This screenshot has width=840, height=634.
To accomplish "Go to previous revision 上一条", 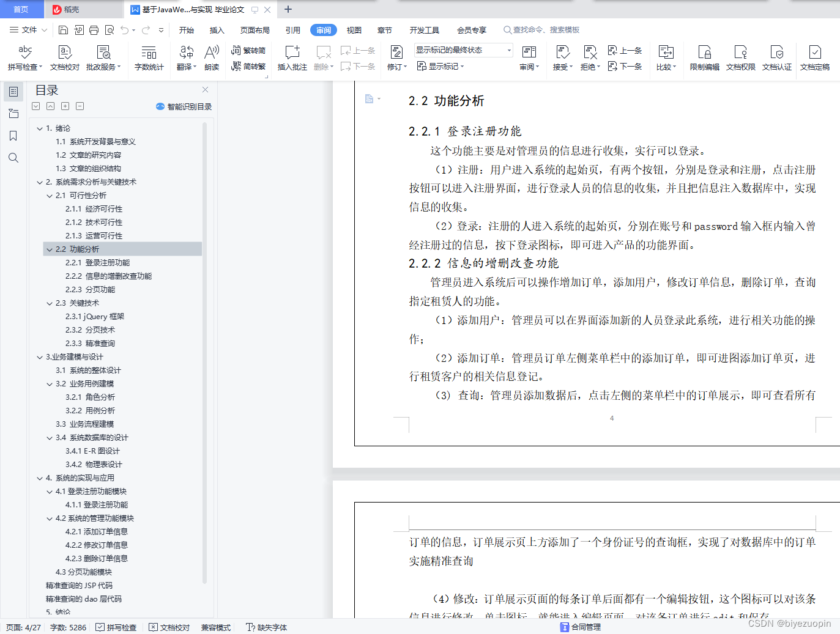I will [x=625, y=50].
